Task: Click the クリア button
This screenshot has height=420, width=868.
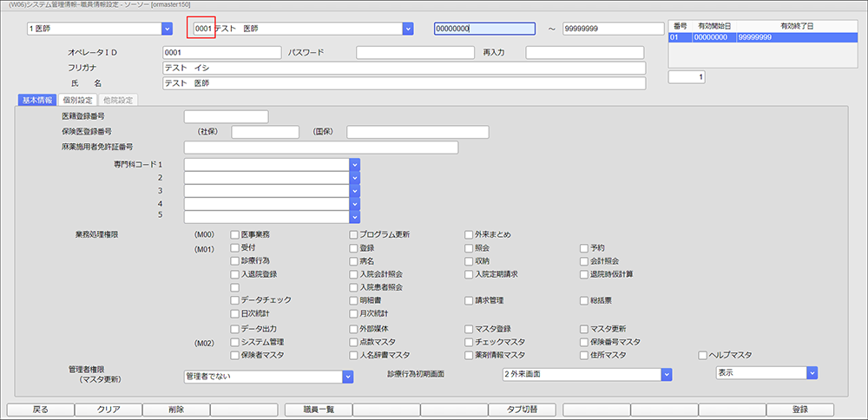Action: coord(108,410)
